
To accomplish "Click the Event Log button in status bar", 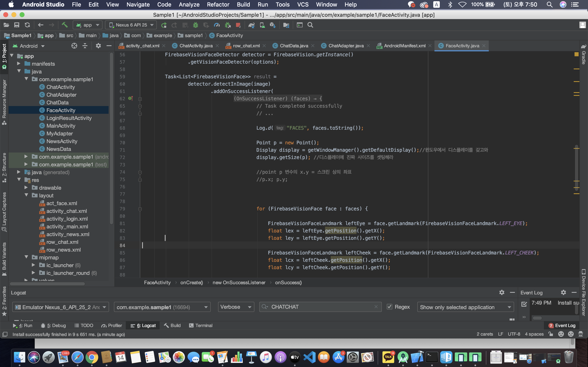I will coord(562,325).
